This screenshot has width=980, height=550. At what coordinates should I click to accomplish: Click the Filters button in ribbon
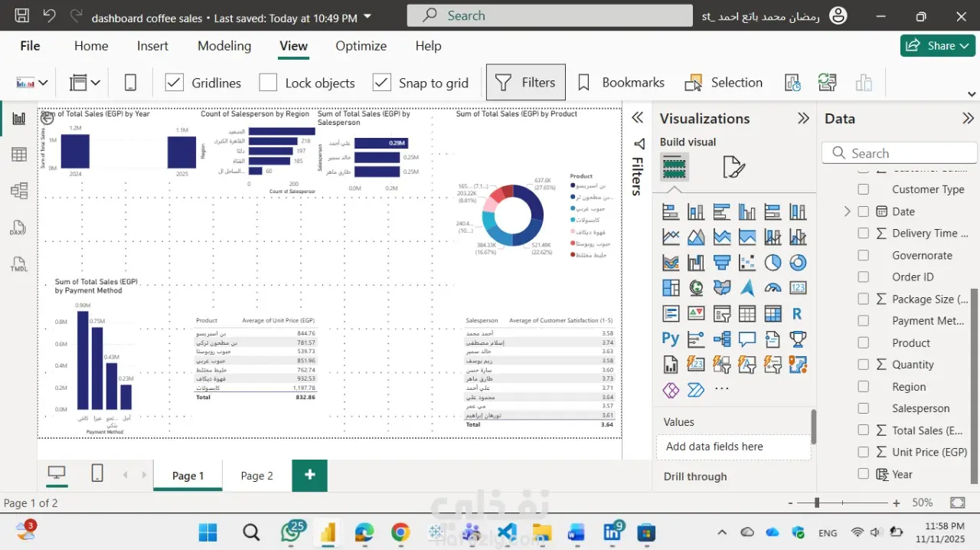point(526,82)
